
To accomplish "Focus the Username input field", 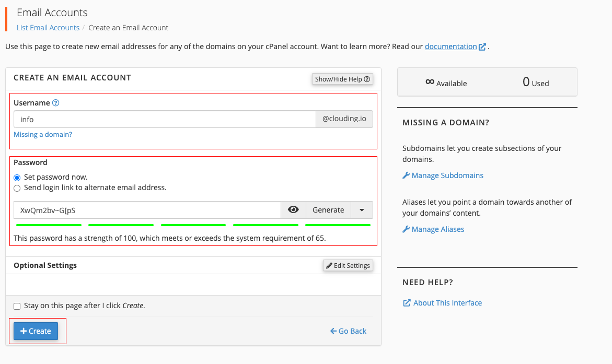I will click(165, 120).
